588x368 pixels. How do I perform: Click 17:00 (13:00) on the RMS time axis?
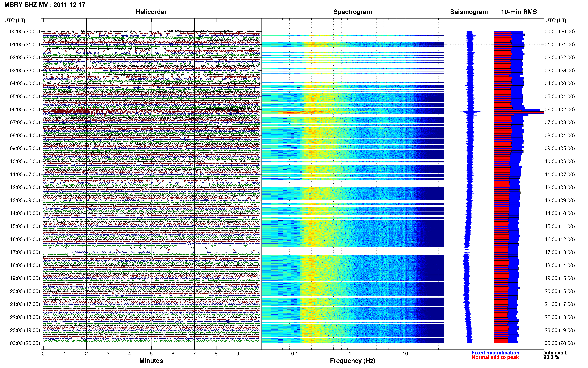560,252
